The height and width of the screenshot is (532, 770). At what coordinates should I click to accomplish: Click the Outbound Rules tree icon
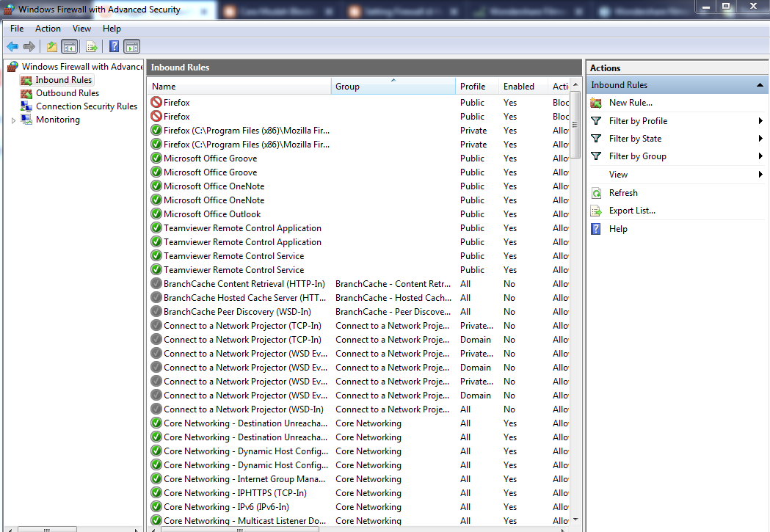point(26,93)
